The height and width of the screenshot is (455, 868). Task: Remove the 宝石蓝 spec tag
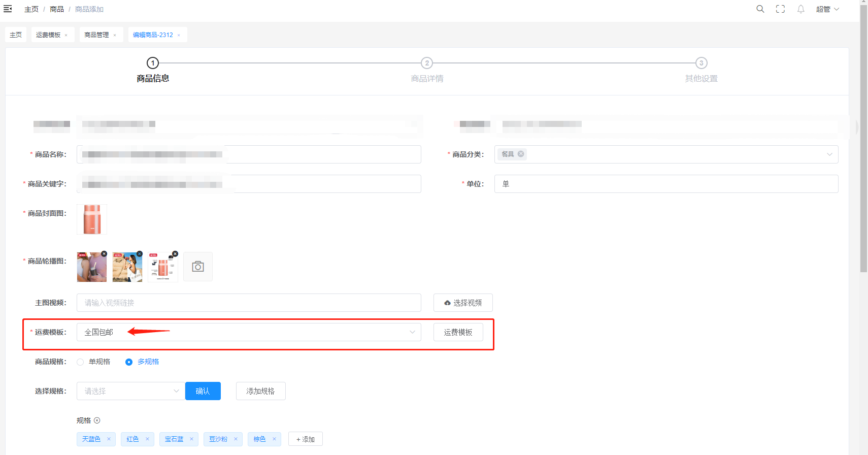[191, 439]
